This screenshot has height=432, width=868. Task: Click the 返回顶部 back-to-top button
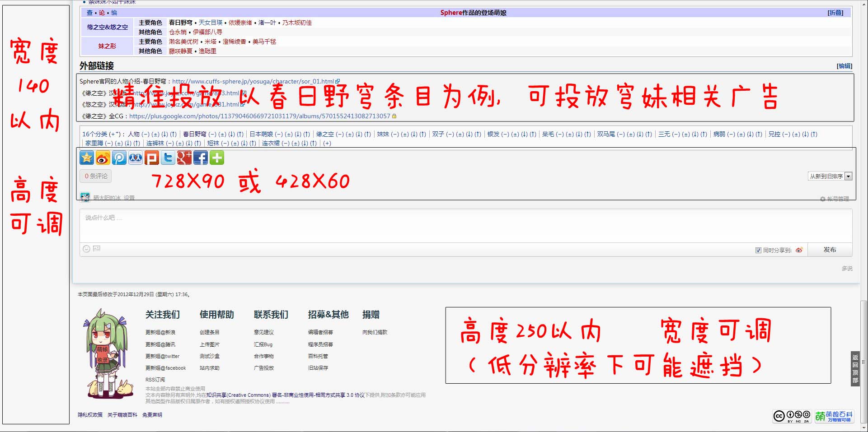(x=855, y=368)
